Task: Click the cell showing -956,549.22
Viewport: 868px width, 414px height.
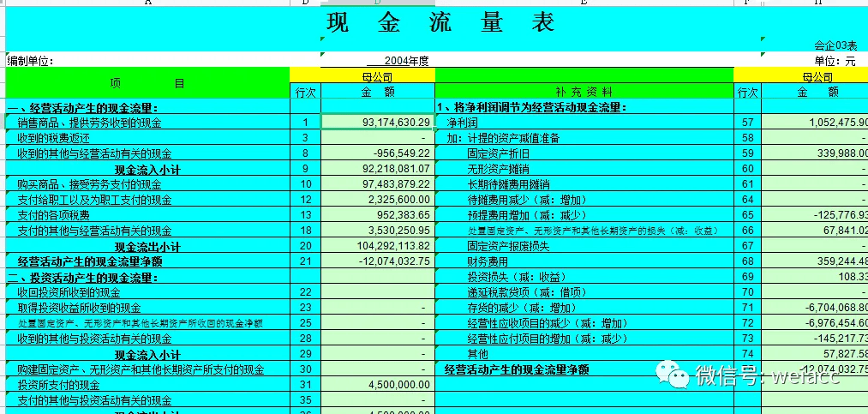Action: [378, 153]
